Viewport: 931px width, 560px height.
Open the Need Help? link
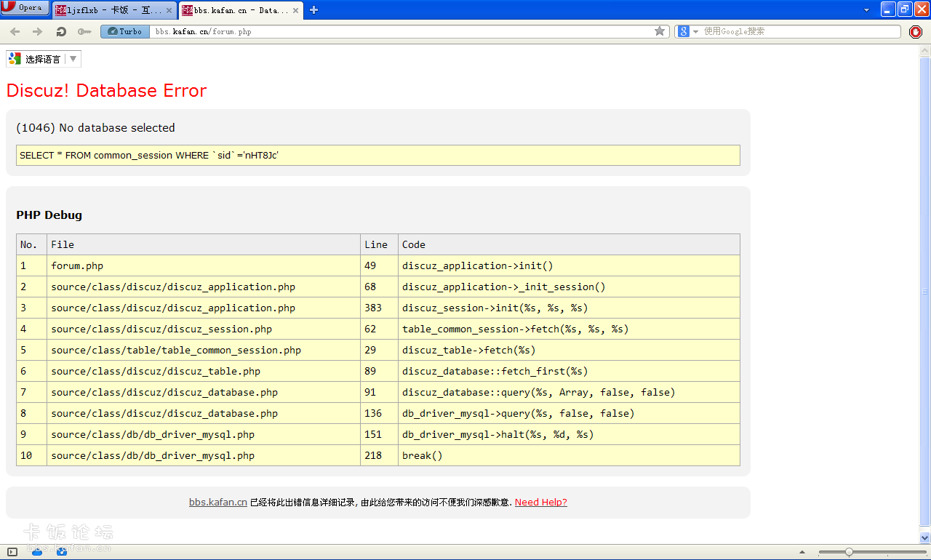coord(541,503)
